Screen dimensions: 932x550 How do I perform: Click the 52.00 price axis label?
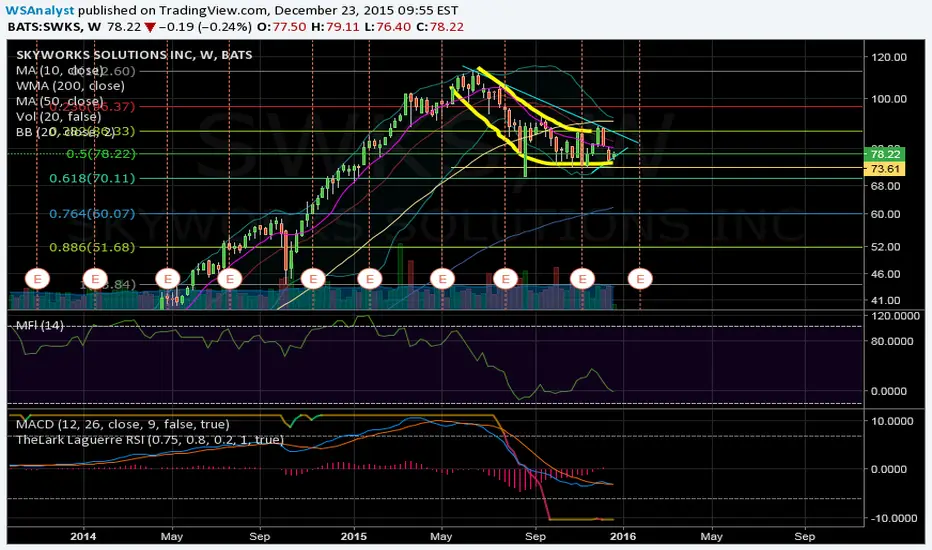click(x=886, y=247)
